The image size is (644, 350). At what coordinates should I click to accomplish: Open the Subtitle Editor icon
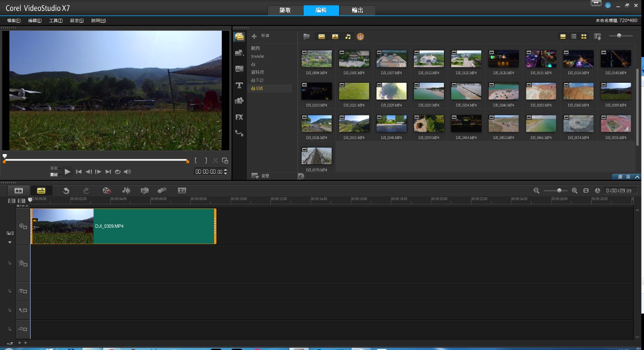click(182, 190)
